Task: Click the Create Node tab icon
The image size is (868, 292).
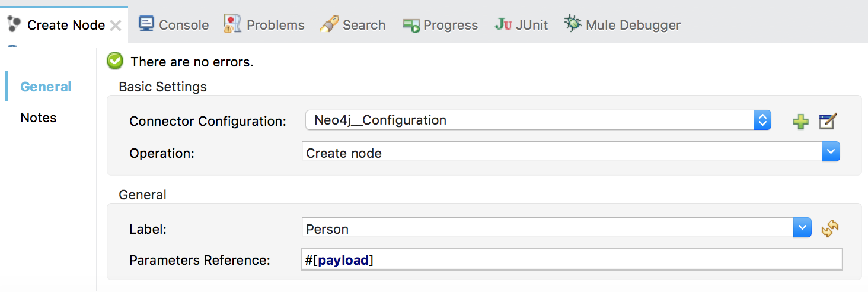Action: tap(14, 24)
